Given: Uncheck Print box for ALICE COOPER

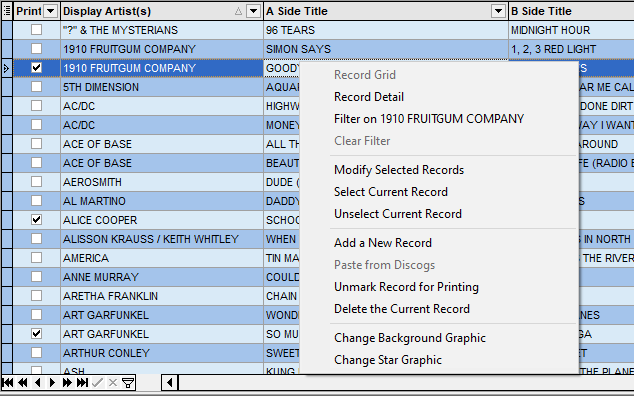Looking at the screenshot, I should [x=36, y=220].
